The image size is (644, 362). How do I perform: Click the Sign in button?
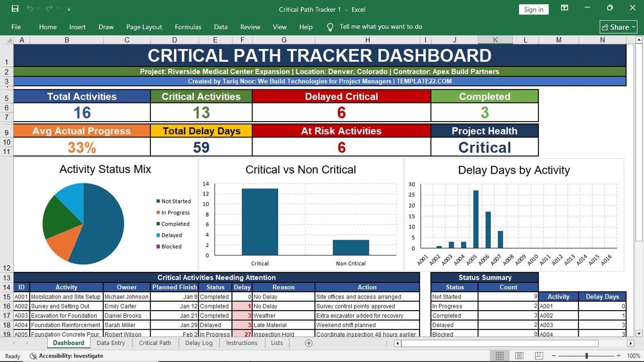point(534,9)
